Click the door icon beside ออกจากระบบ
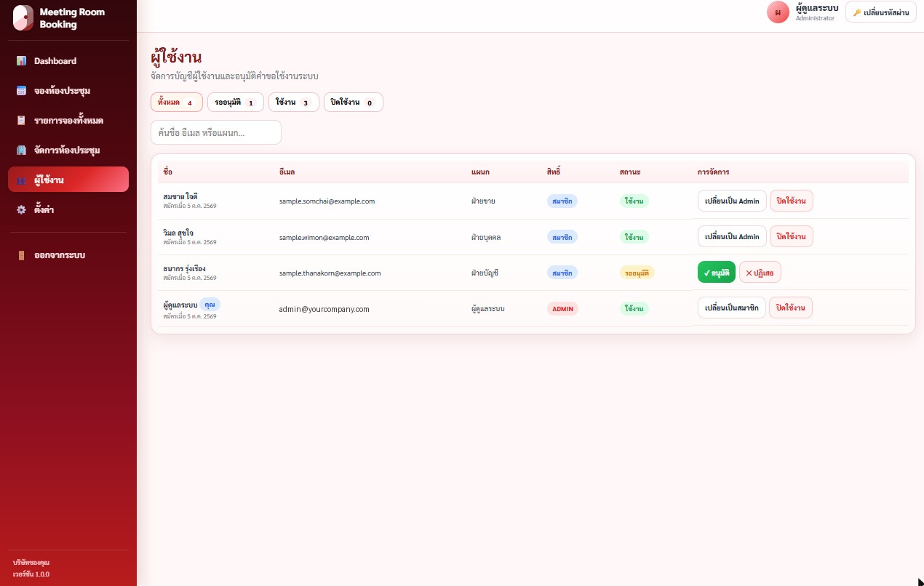 point(21,256)
